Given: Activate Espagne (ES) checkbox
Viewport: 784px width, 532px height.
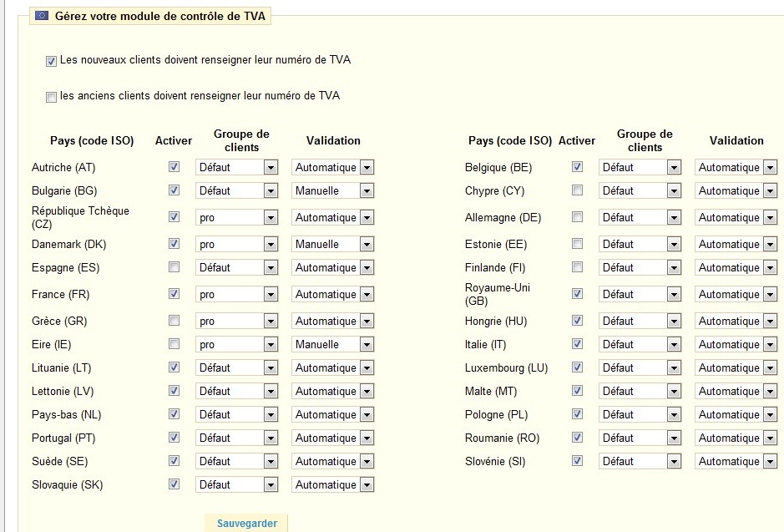Looking at the screenshot, I should tap(174, 267).
